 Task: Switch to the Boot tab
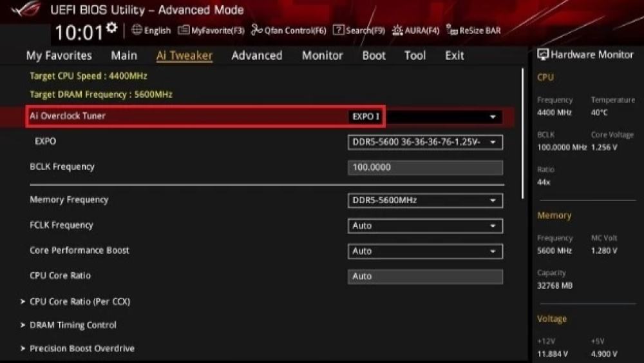click(374, 55)
